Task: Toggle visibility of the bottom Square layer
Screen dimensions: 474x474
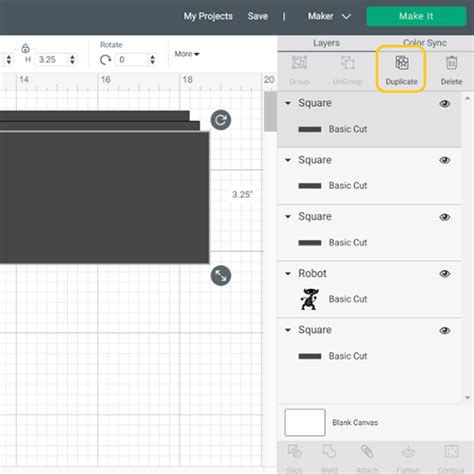Action: pyautogui.click(x=445, y=330)
